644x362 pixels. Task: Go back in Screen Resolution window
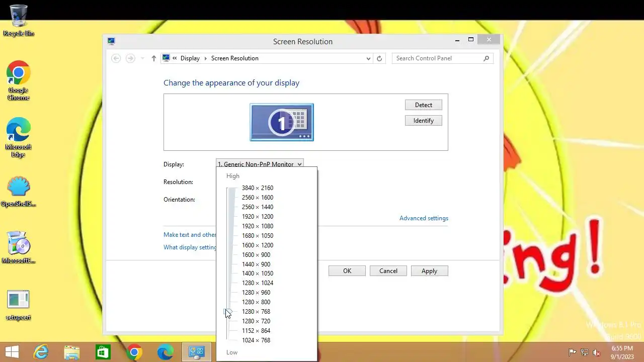(116, 58)
